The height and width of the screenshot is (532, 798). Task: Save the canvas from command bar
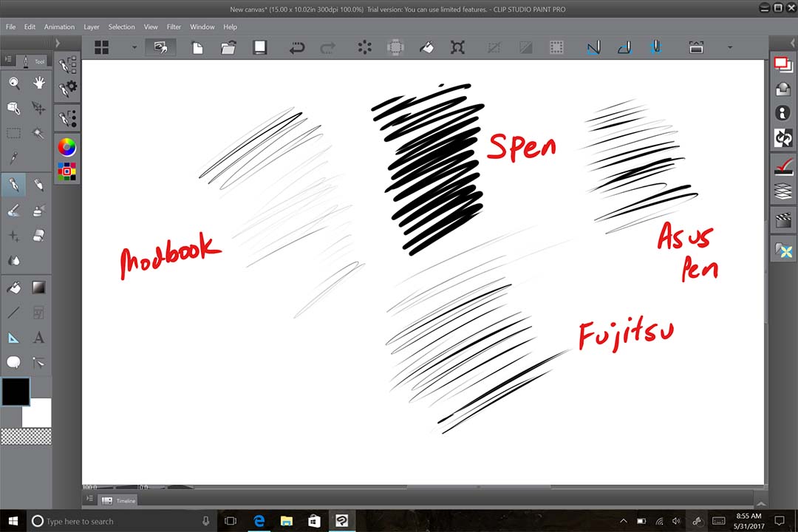[x=259, y=47]
